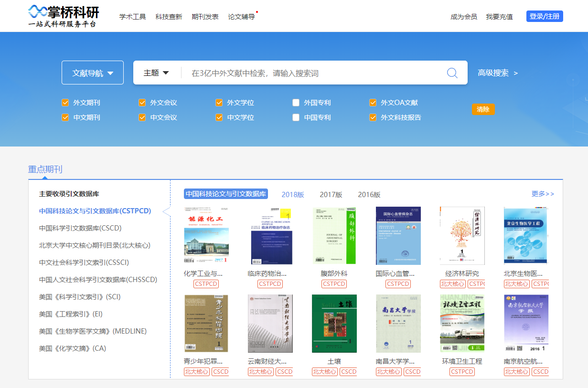The width and height of the screenshot is (588, 388).
Task: Click the 更多>> link
Action: 543,194
